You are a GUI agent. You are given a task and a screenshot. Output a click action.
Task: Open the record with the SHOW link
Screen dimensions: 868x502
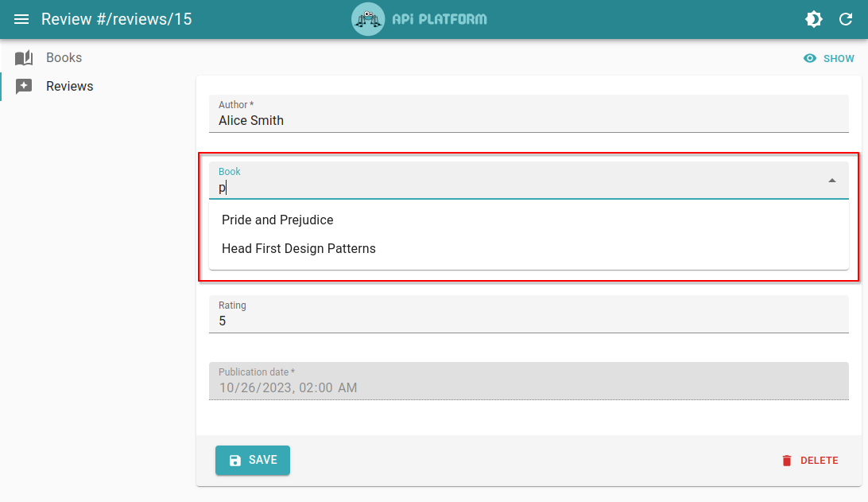pyautogui.click(x=838, y=58)
